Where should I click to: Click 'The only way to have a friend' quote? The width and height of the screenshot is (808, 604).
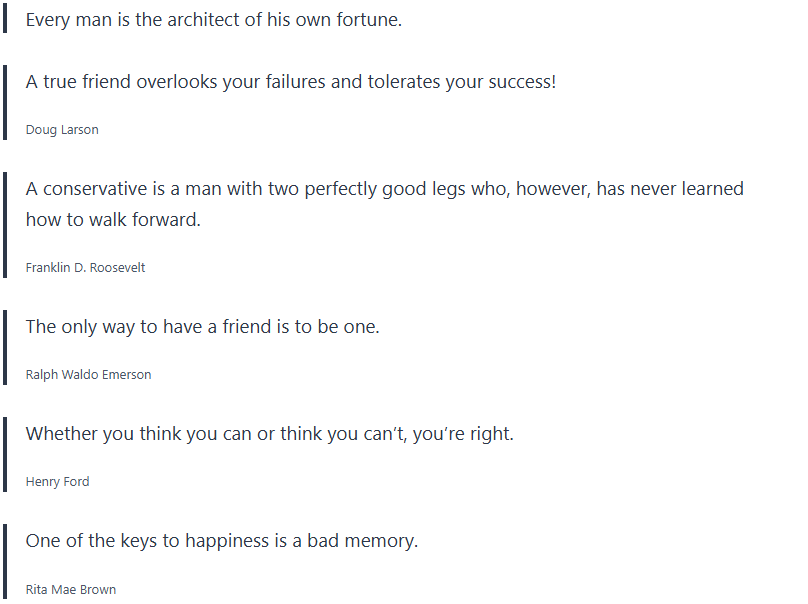pos(202,326)
